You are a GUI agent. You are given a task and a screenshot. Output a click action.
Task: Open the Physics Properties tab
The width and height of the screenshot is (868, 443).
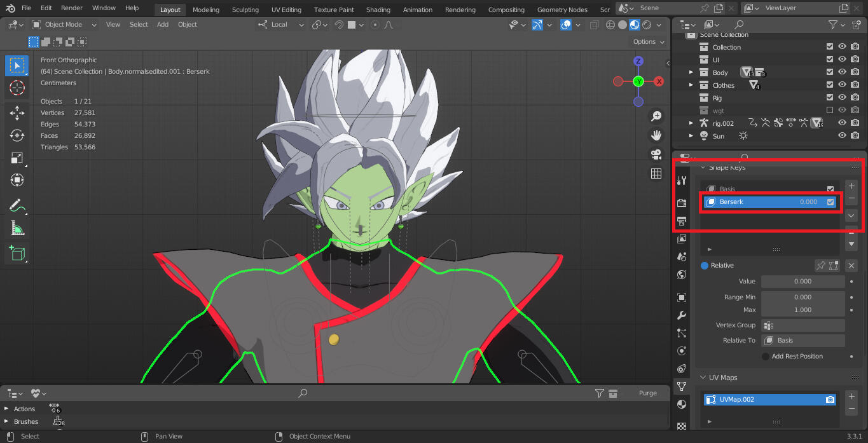pos(681,350)
